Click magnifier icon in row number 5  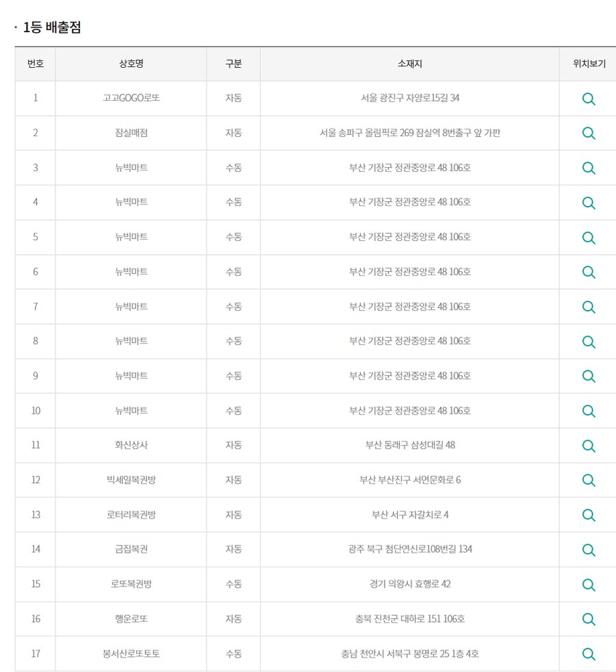pos(589,237)
